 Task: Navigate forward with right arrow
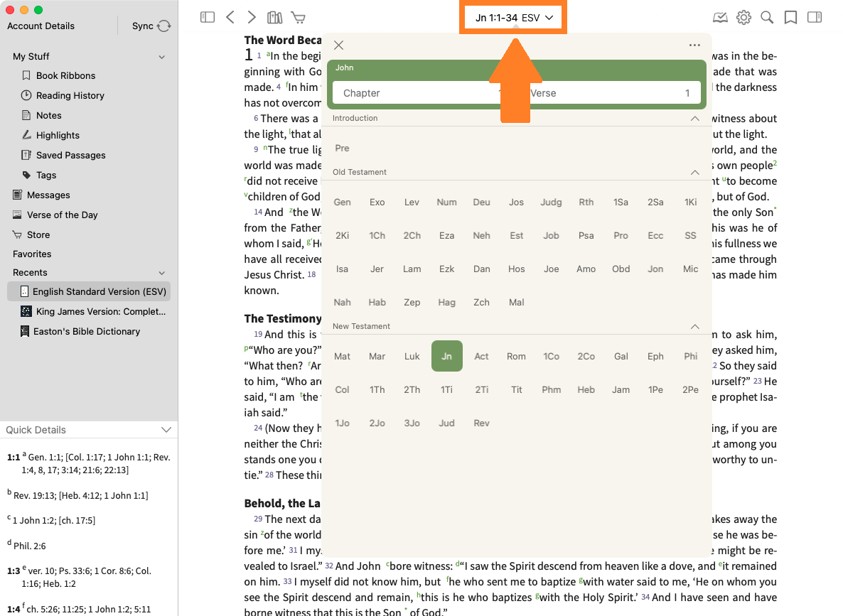(x=252, y=17)
